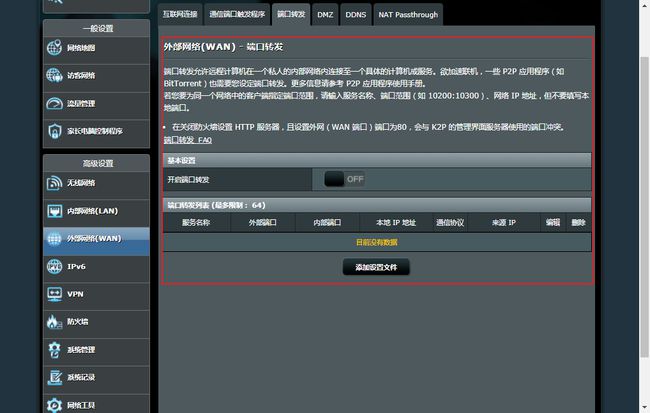Open the 访客网络 guest network icon
Screen dimensions: 650x413
(54, 75)
